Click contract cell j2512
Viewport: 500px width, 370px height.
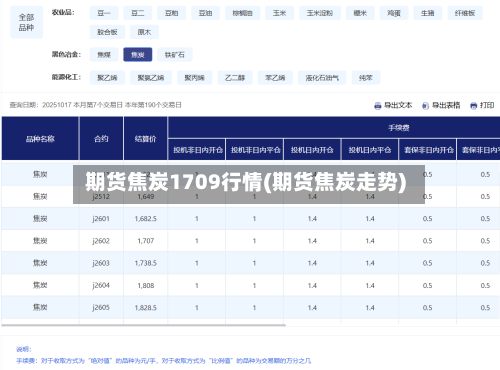click(101, 197)
